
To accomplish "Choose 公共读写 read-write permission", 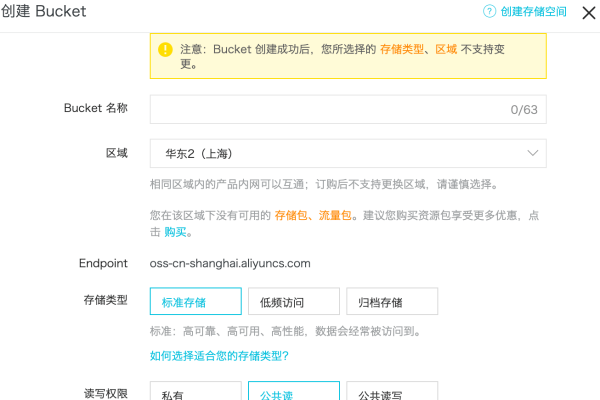I will point(392,393).
